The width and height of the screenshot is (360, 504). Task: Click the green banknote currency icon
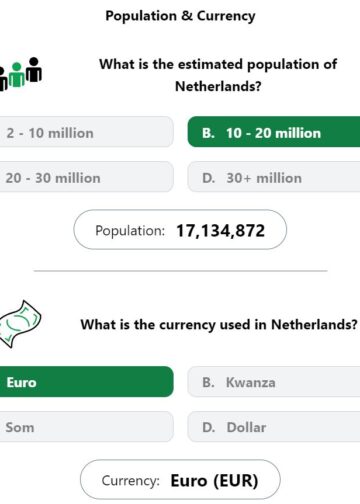click(x=20, y=324)
